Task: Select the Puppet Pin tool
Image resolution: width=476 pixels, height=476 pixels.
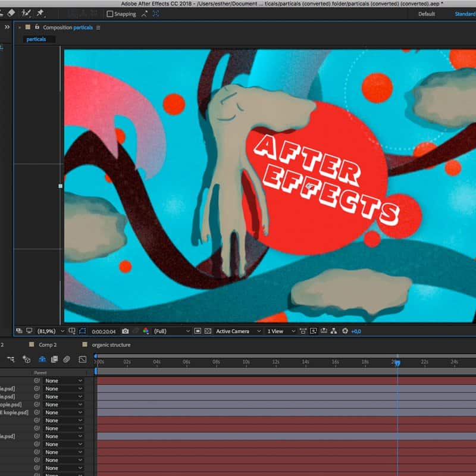Action: pyautogui.click(x=40, y=13)
